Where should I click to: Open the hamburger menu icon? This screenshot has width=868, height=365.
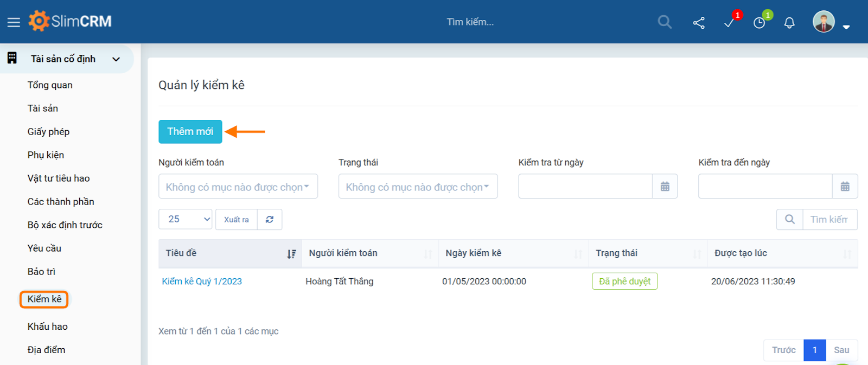coord(14,22)
